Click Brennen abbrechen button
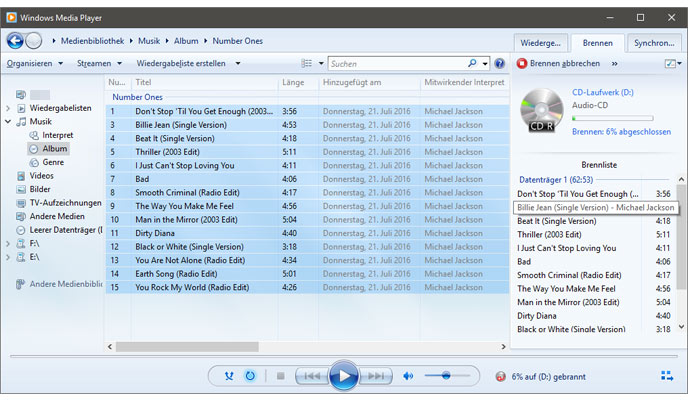The image size is (688, 400). [558, 63]
